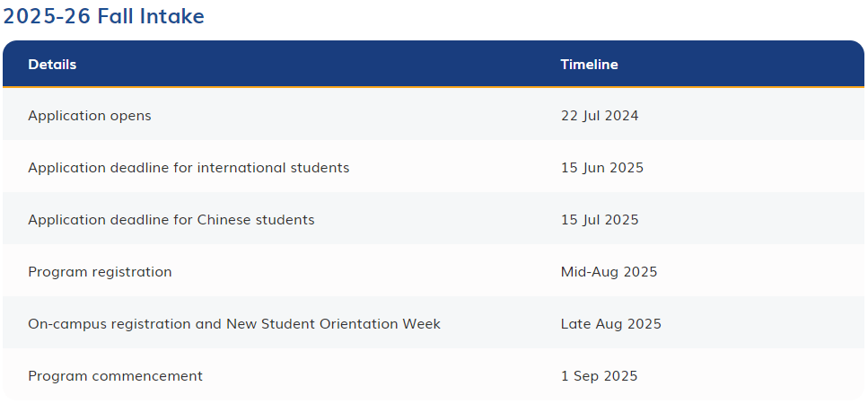Click the word Intake in the heading
Viewport: 868px width, 404px height.
click(x=172, y=16)
